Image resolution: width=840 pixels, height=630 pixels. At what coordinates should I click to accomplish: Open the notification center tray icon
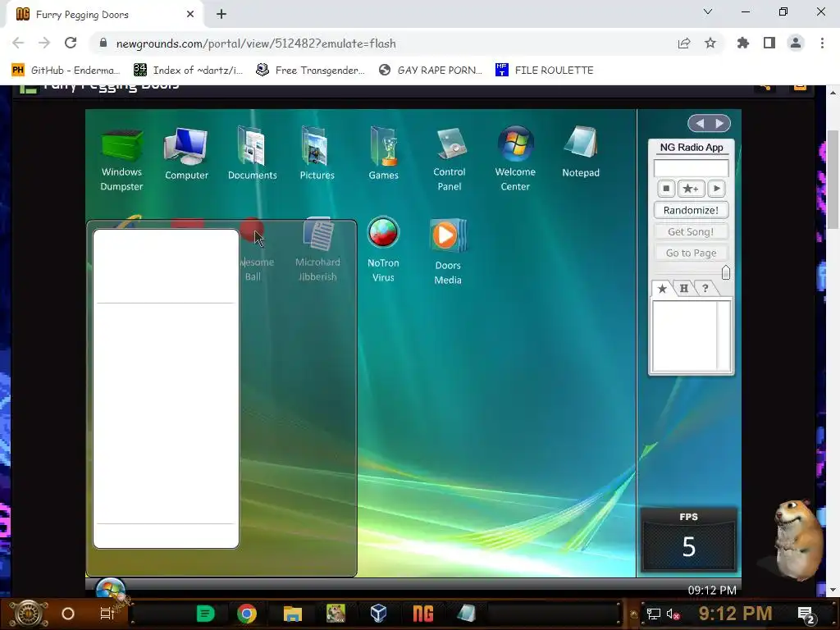806,614
